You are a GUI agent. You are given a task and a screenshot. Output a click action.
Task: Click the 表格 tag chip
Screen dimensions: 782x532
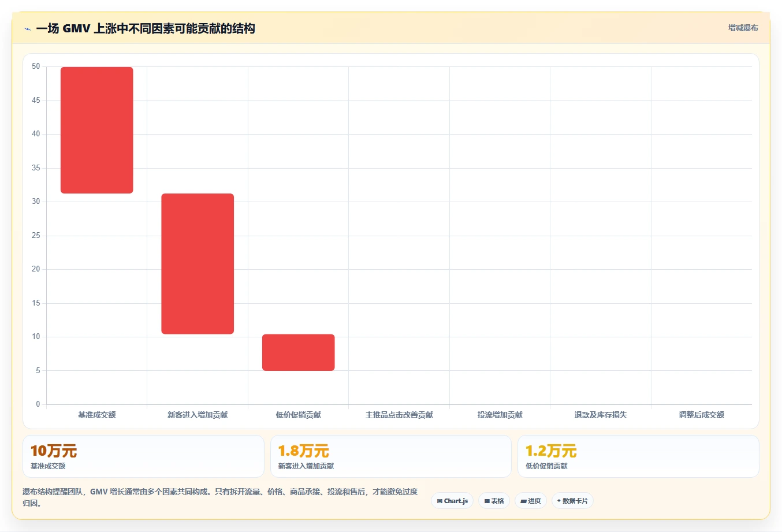(x=494, y=501)
